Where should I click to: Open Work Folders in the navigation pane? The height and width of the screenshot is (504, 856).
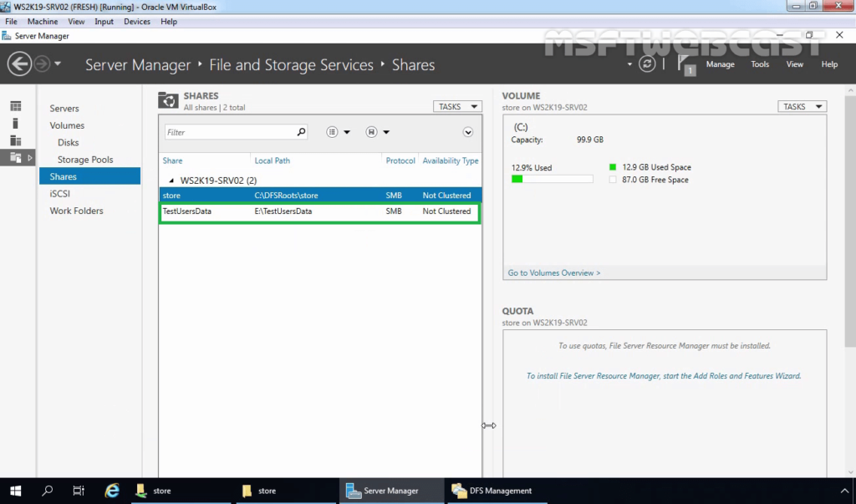click(x=76, y=211)
